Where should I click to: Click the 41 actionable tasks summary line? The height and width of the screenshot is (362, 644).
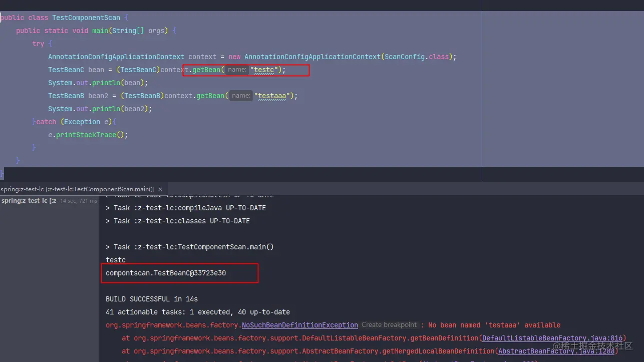[198, 312]
